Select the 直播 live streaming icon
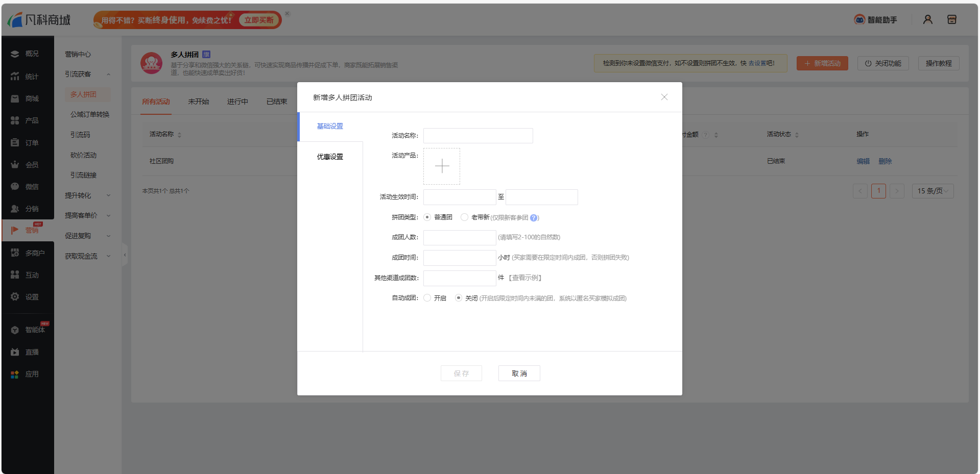 click(15, 352)
